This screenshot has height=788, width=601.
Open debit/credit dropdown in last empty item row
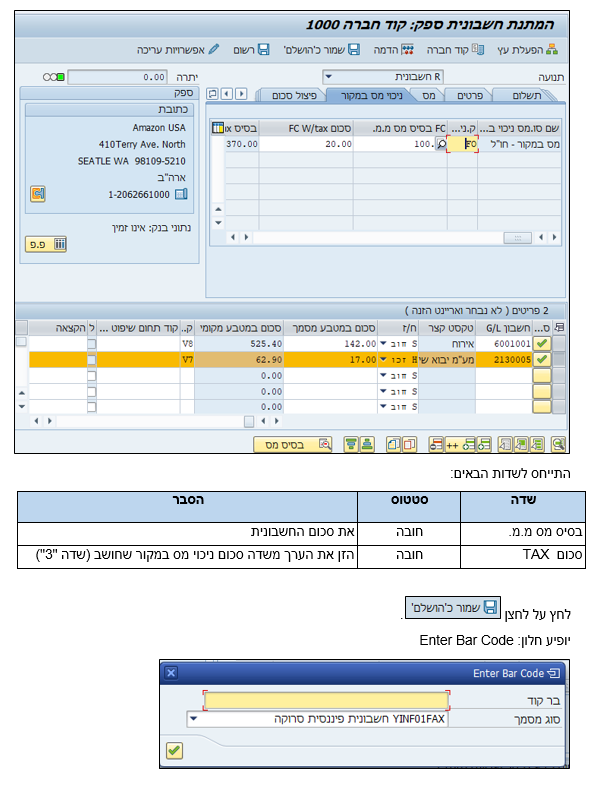[x=383, y=407]
